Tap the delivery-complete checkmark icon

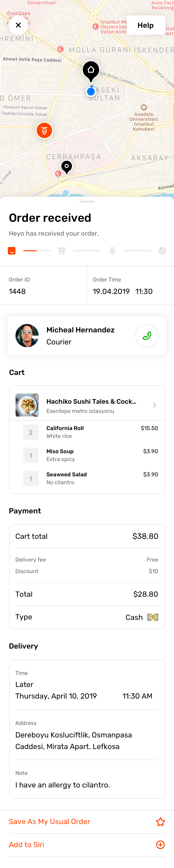pos(162,251)
